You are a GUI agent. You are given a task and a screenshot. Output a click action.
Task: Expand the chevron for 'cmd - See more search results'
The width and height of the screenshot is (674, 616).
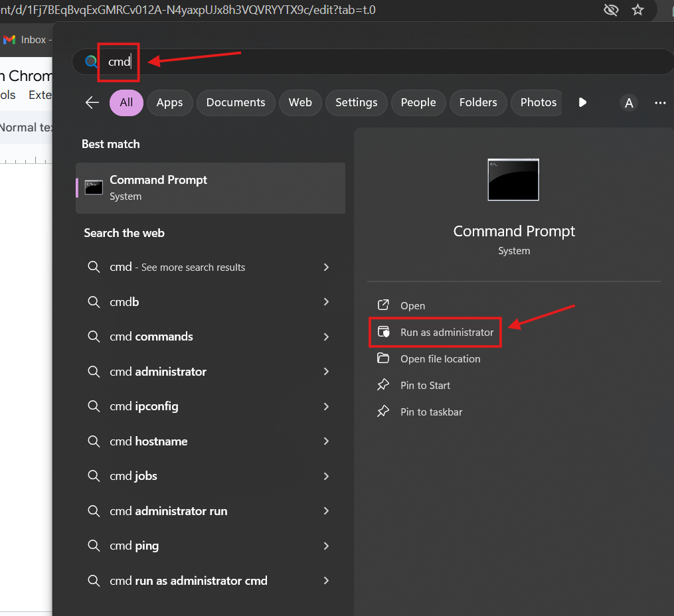[x=326, y=268]
